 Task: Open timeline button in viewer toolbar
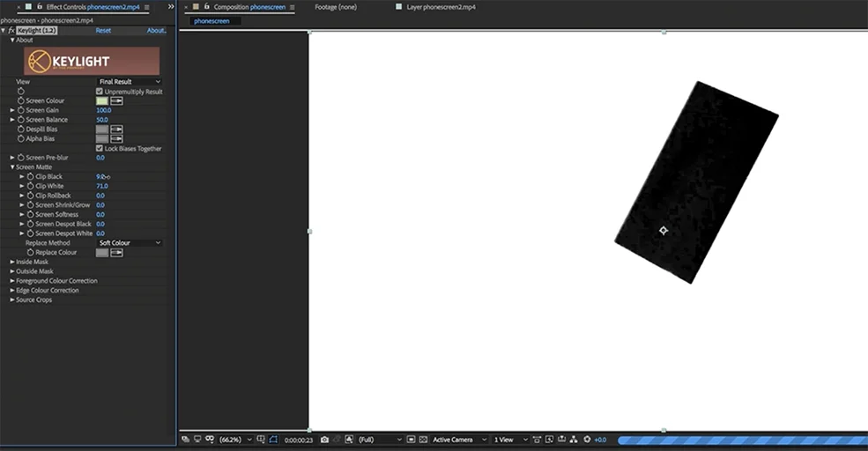coord(561,440)
